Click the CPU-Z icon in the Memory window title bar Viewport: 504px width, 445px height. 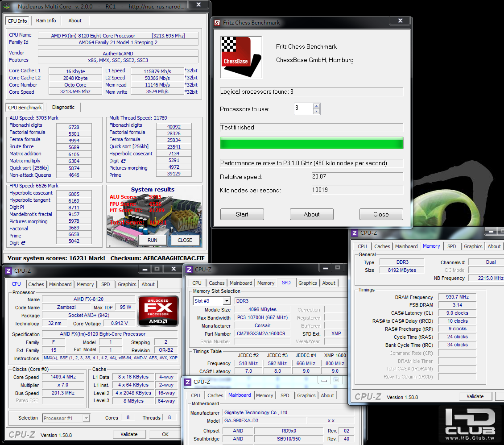coord(355,233)
